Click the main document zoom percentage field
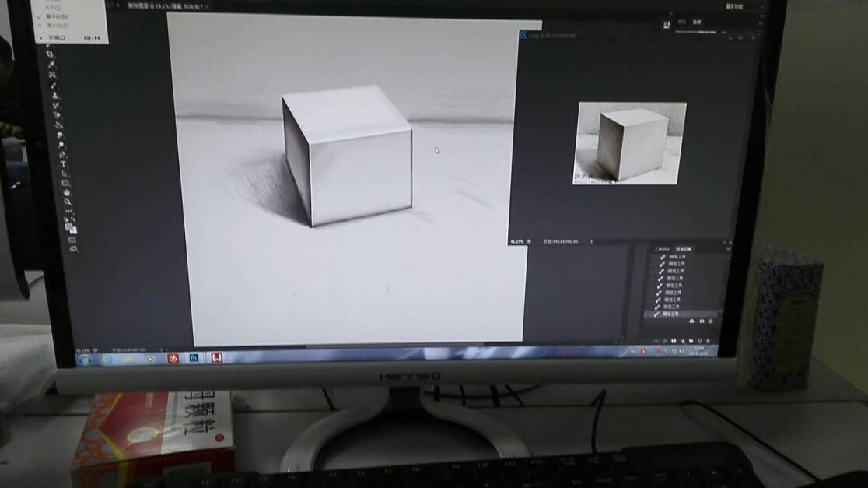The height and width of the screenshot is (488, 868). [x=83, y=350]
